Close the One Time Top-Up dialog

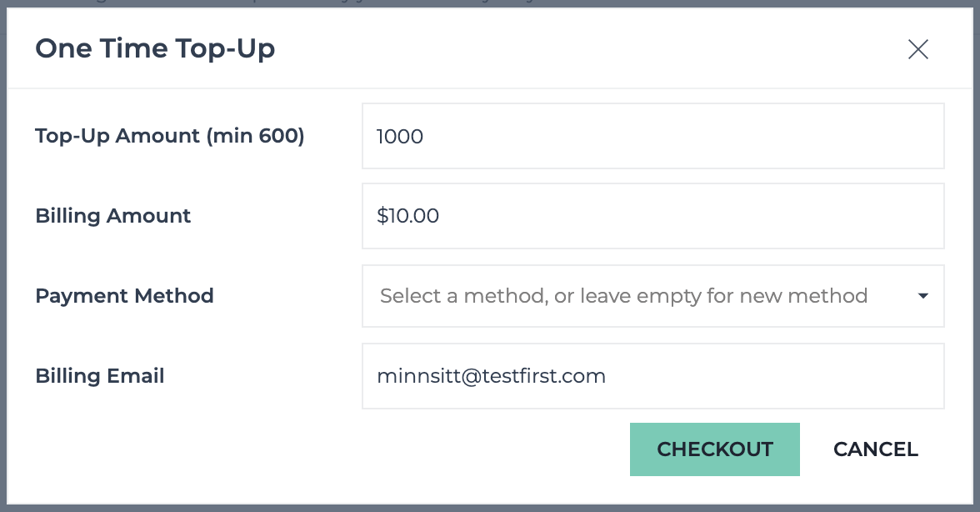click(x=917, y=48)
